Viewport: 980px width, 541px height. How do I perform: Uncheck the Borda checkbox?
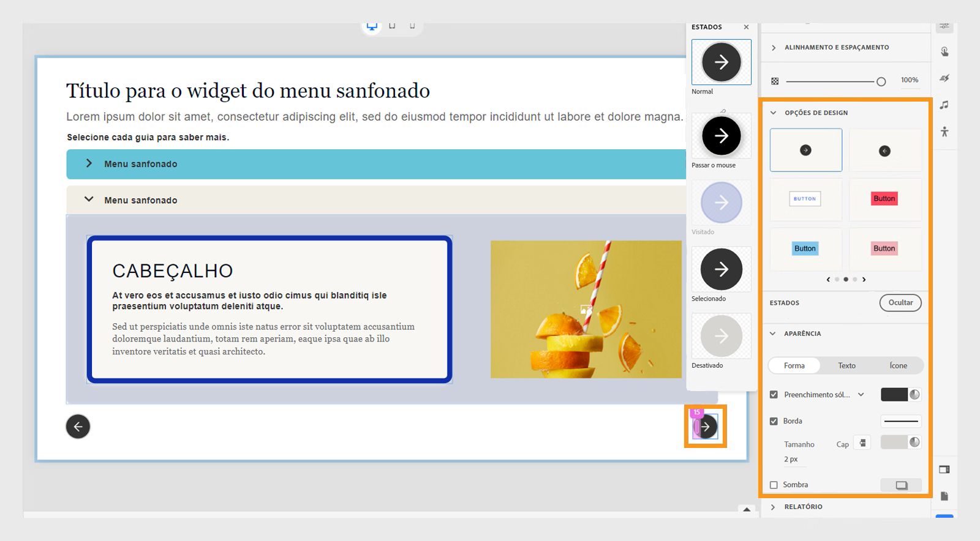pyautogui.click(x=774, y=421)
